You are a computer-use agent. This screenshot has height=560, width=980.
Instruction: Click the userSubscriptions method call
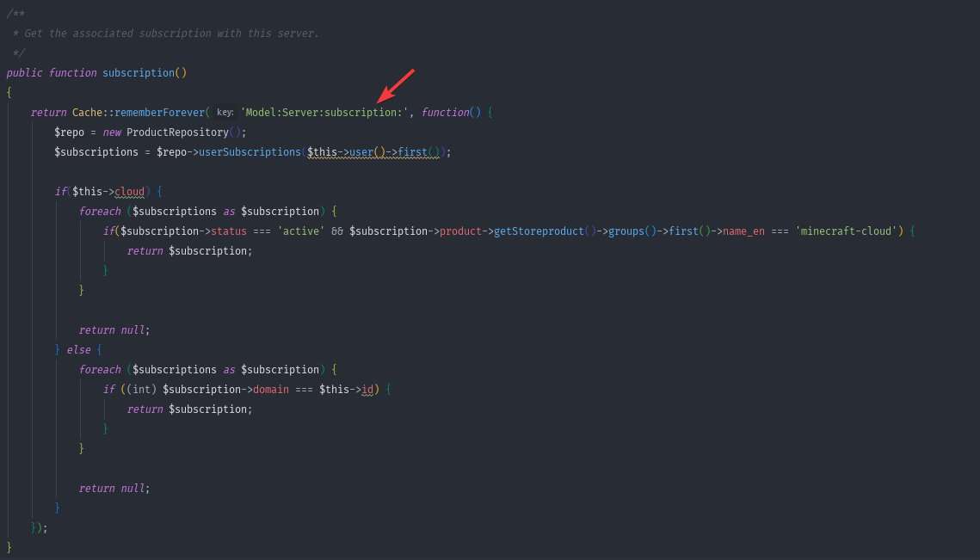point(250,152)
